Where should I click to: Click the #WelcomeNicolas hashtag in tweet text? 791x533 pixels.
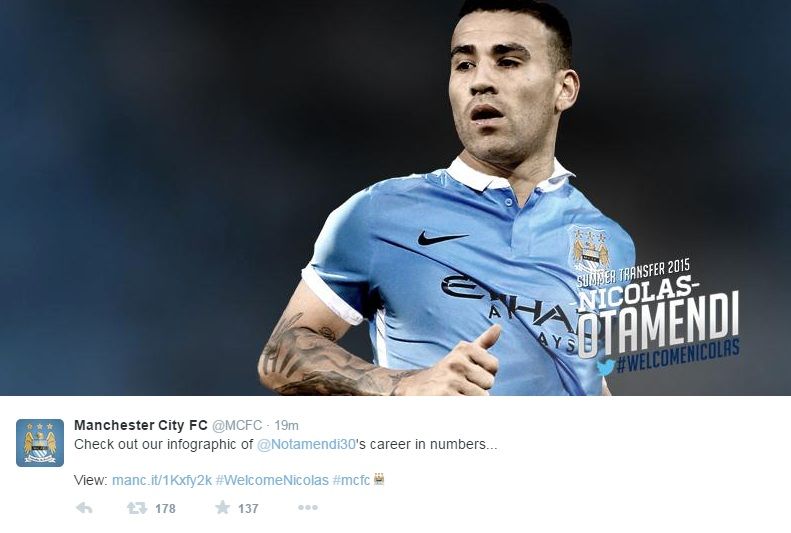click(272, 480)
